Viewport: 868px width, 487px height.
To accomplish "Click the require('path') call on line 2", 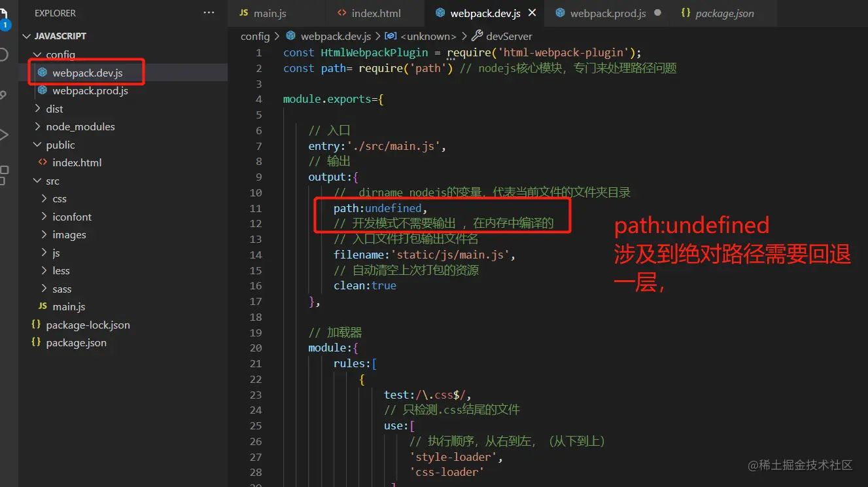I will pyautogui.click(x=406, y=68).
